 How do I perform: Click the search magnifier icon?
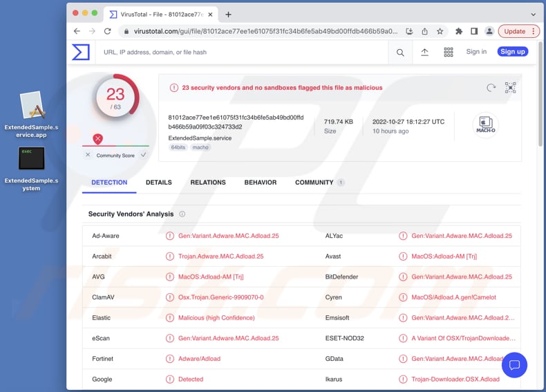[x=400, y=53]
